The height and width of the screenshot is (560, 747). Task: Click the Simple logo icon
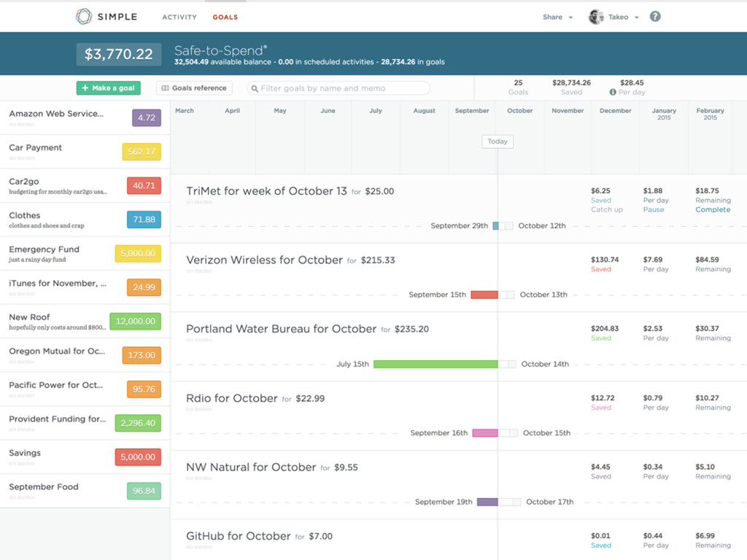coord(84,17)
